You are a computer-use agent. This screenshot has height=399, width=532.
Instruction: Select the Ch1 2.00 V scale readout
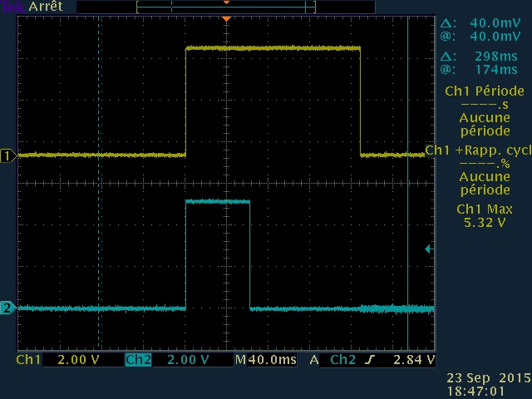57,360
